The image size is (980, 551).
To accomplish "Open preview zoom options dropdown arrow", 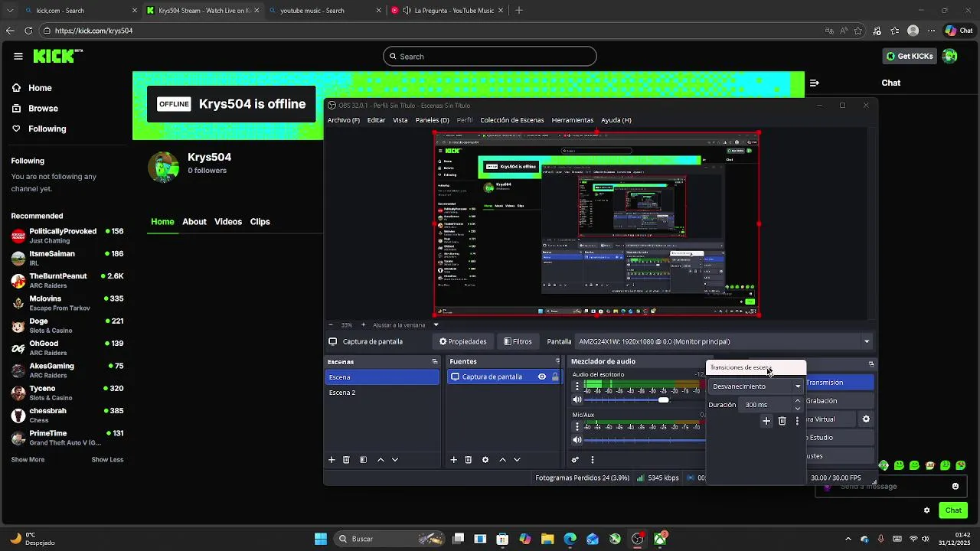I will click(436, 324).
